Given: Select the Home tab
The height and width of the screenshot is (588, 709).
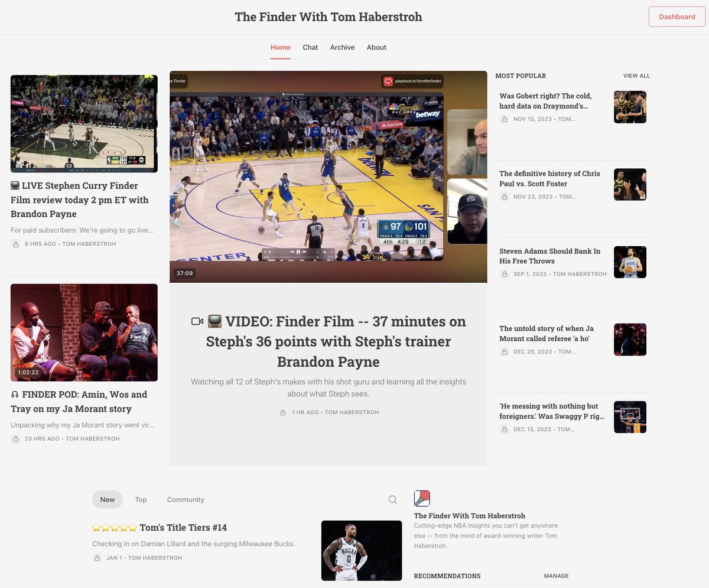Looking at the screenshot, I should click(281, 47).
